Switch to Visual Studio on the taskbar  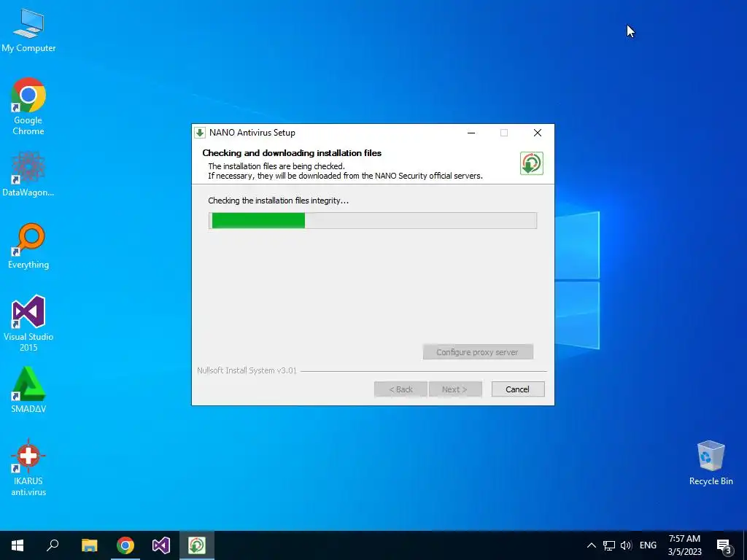tap(161, 545)
